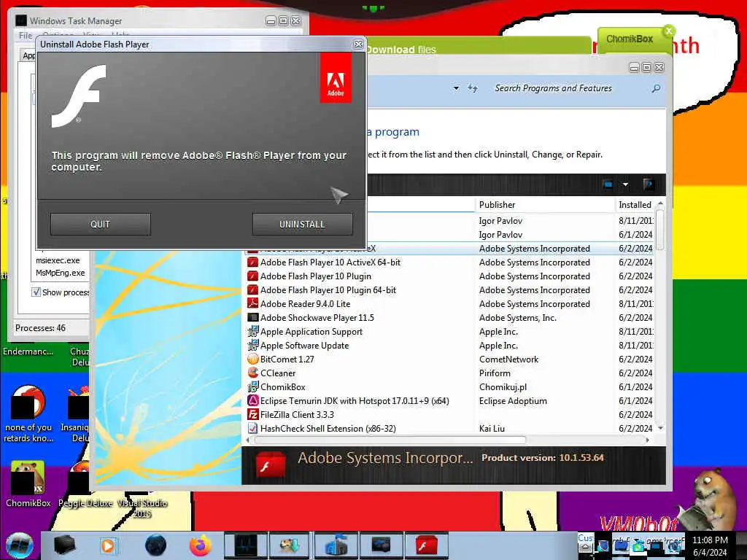Click the Adobe Reader 9.4.0 Lite icon

point(253,303)
